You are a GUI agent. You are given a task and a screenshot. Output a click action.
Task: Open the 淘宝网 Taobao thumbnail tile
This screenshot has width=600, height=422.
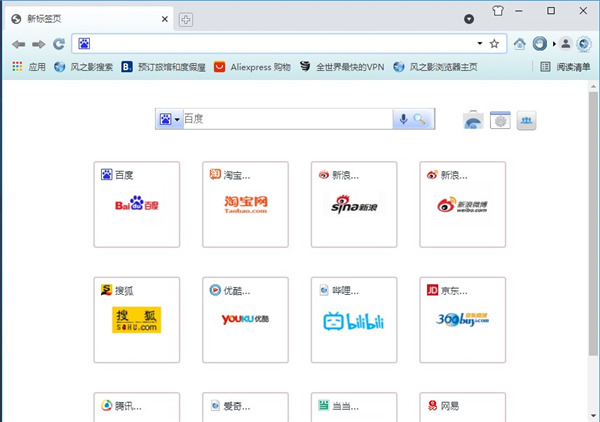tap(245, 204)
